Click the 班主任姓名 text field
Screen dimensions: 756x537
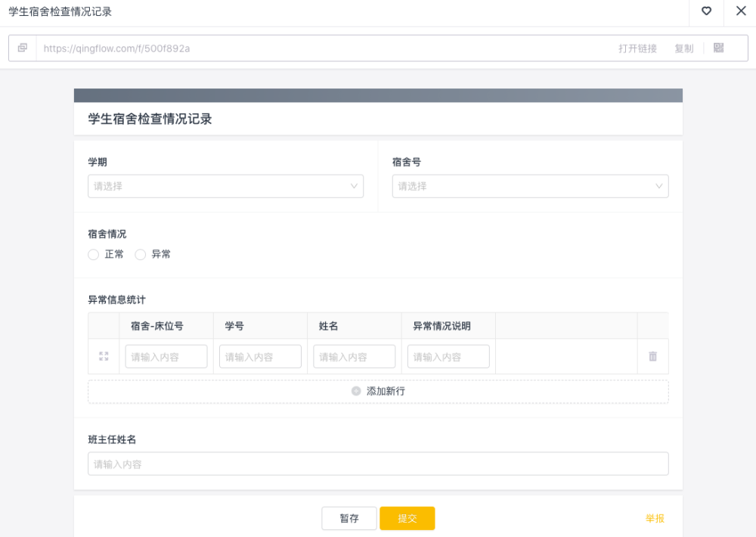coord(378,464)
